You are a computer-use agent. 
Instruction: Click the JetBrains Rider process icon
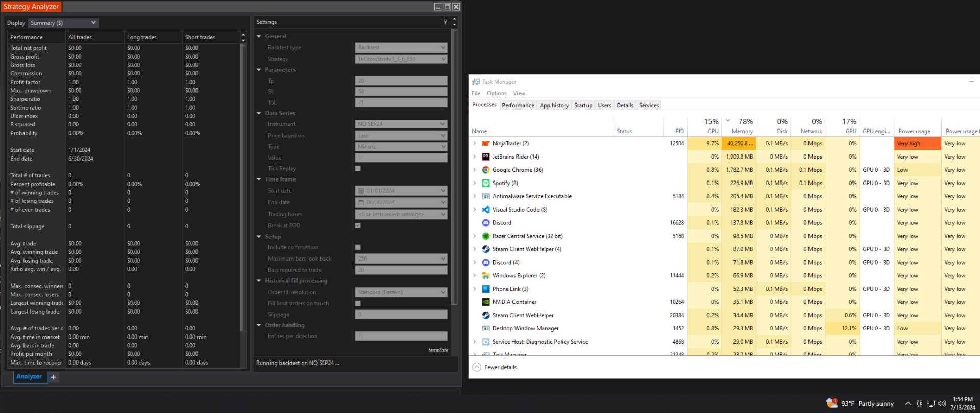pos(486,157)
